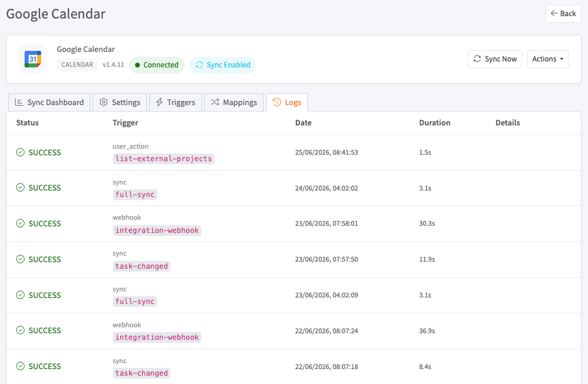Start a sync with Sync Now
The width and height of the screenshot is (588, 384).
coord(495,59)
